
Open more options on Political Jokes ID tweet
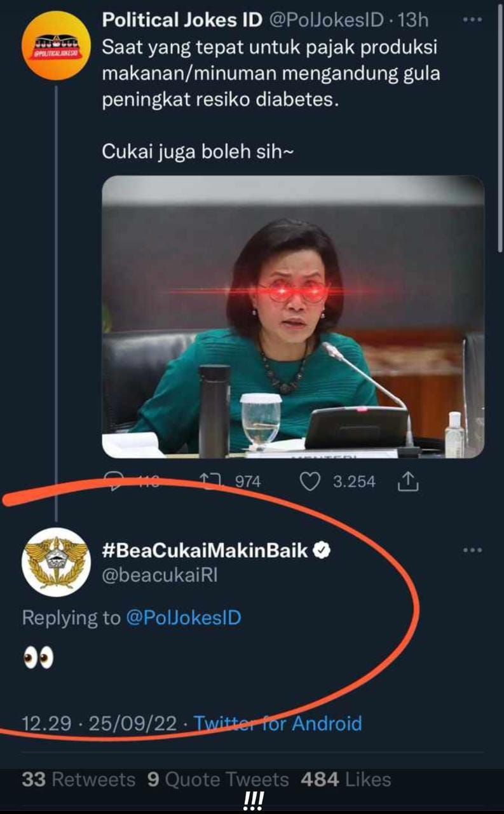tap(472, 20)
